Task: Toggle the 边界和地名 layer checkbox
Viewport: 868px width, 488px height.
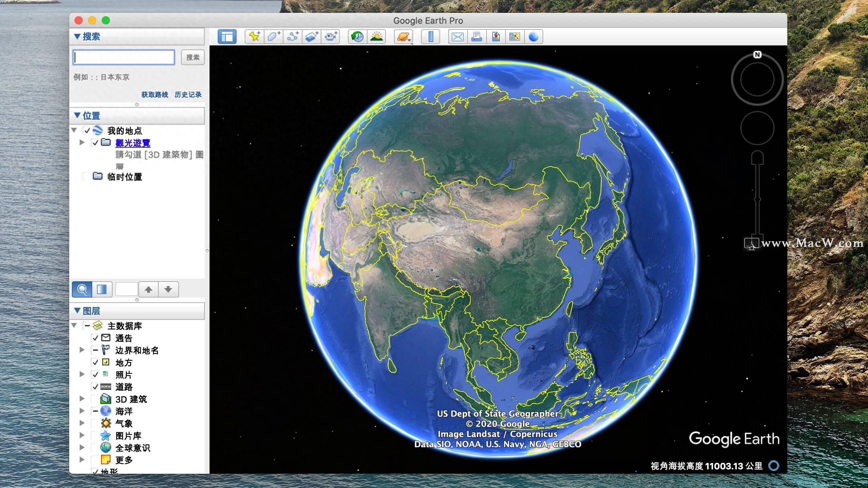Action: click(x=95, y=350)
